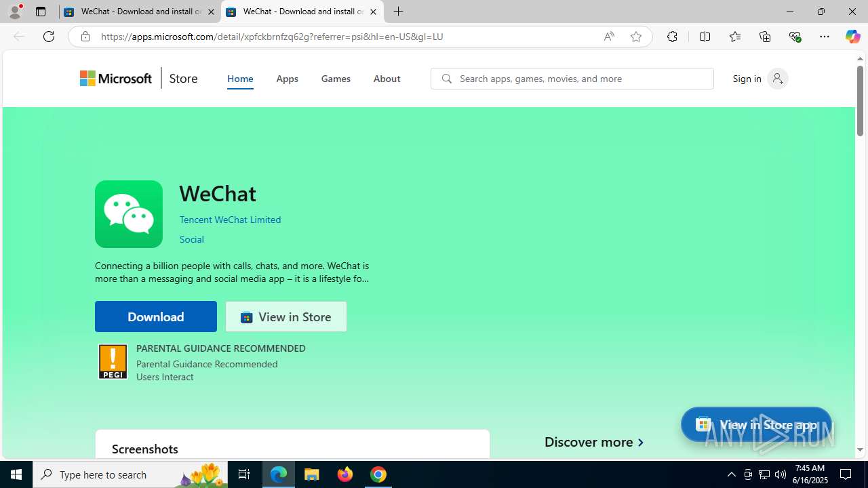Open the Social category link

pos(191,239)
